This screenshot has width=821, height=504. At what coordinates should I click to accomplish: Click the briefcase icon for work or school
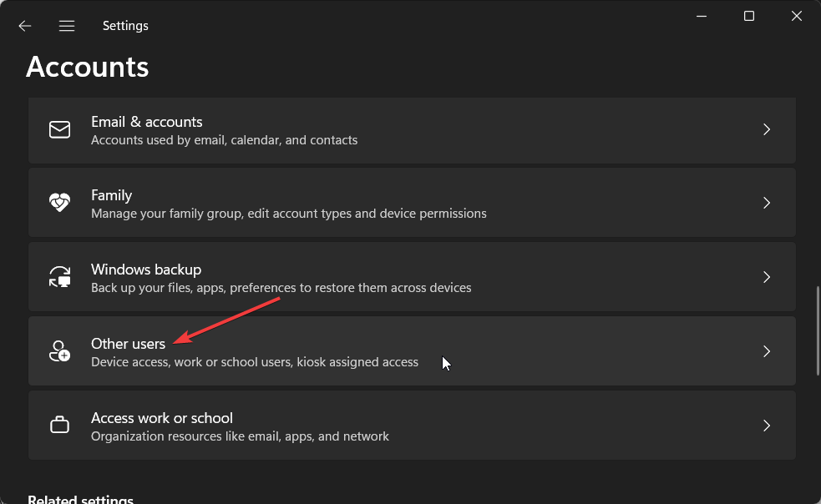tap(59, 425)
